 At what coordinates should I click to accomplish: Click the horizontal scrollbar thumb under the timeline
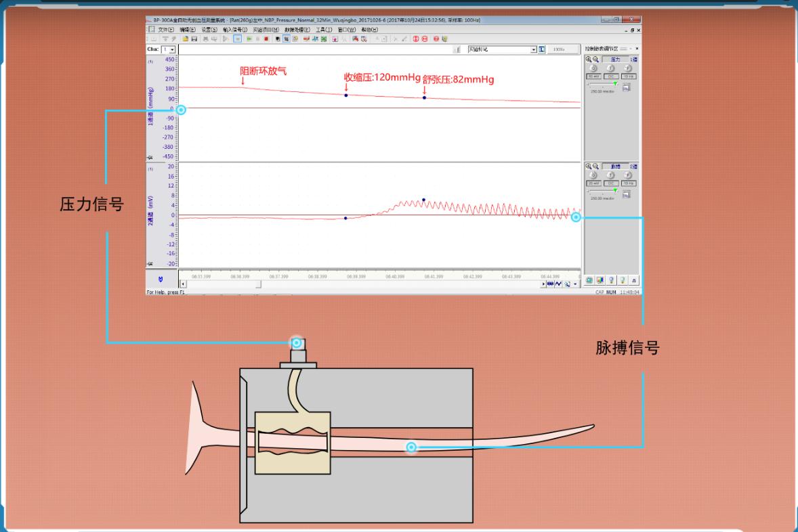259,284
